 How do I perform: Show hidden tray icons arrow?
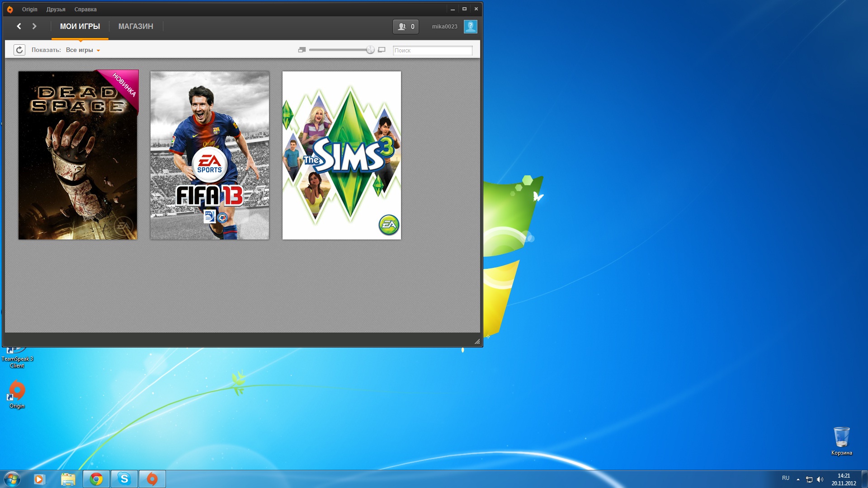tap(798, 479)
